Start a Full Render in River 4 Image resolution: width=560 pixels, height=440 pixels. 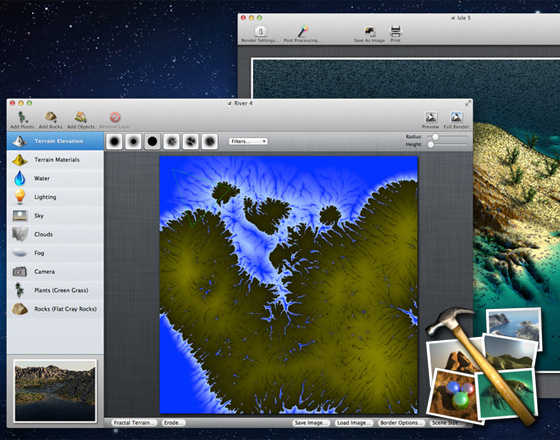(x=456, y=120)
